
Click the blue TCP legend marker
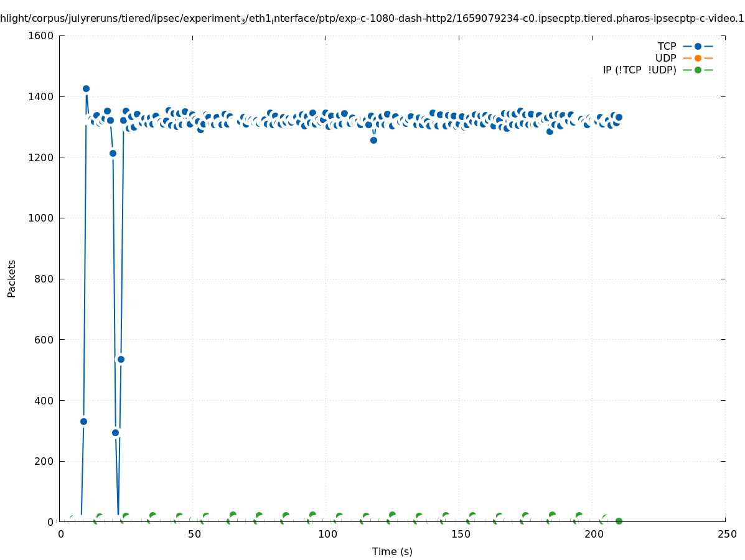[698, 46]
